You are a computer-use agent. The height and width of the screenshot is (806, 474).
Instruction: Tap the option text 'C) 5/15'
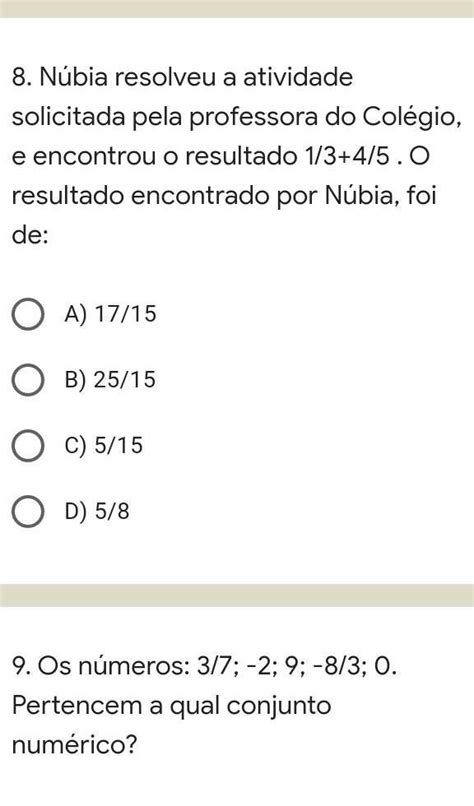point(103,446)
